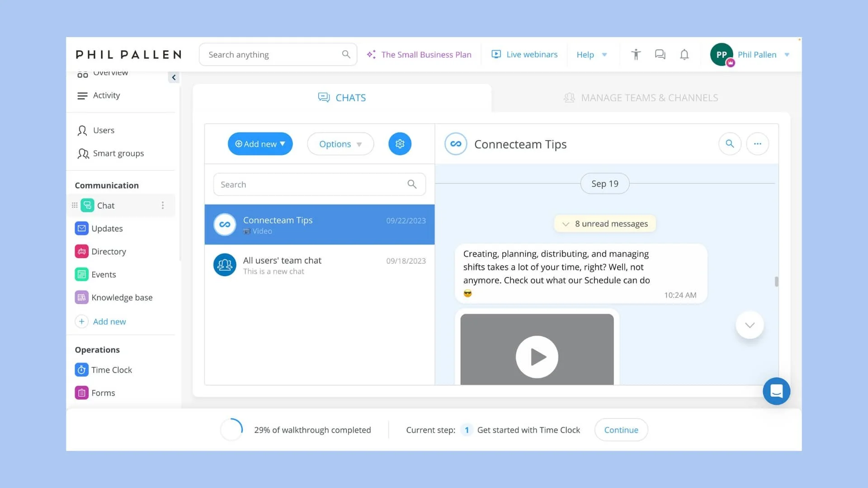Screen dimensions: 868x488
Task: Select the Chats tab
Action: click(x=342, y=98)
